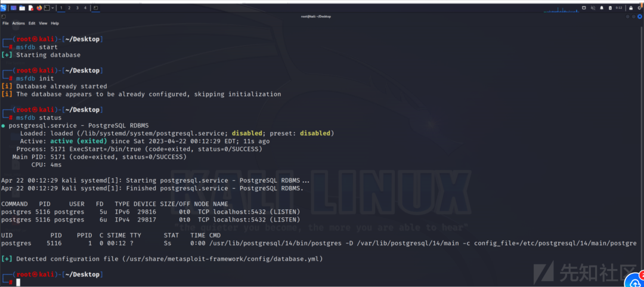This screenshot has height=287, width=644.
Task: Click 'Database already started' message
Action: pyautogui.click(x=61, y=87)
